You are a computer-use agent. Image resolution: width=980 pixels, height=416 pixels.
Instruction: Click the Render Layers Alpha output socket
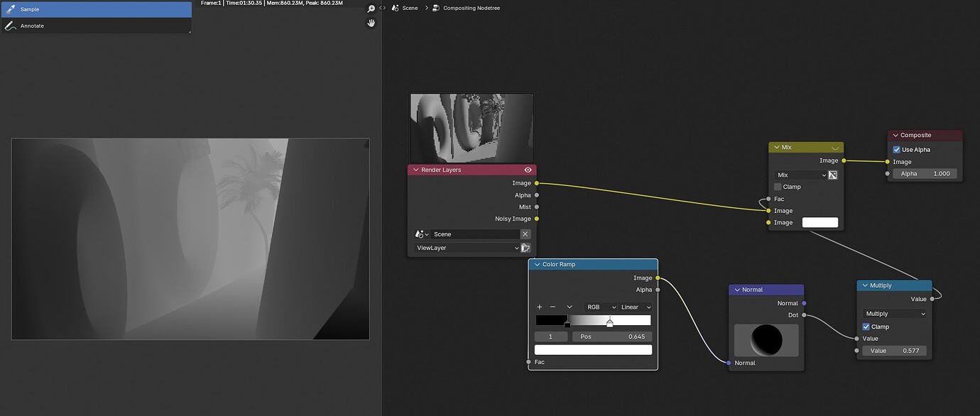tap(536, 195)
